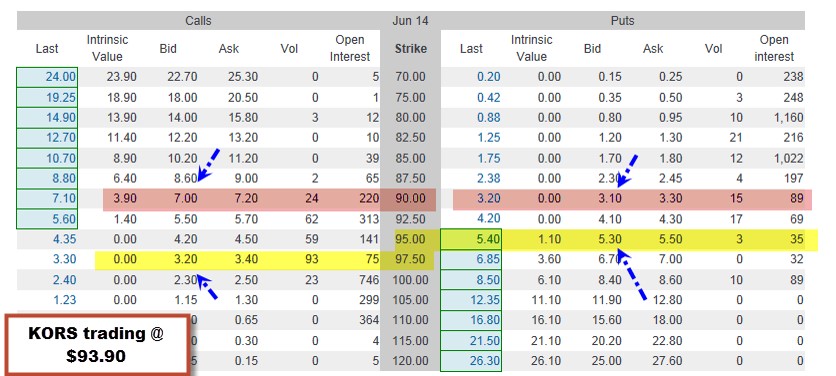Select put ask 5.50 in 95.00 row
This screenshot has width=836, height=376.
[x=670, y=239]
